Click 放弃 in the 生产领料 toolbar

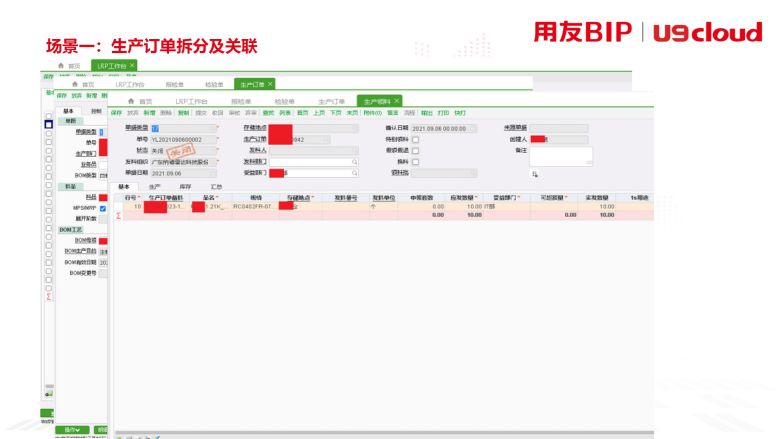click(132, 113)
